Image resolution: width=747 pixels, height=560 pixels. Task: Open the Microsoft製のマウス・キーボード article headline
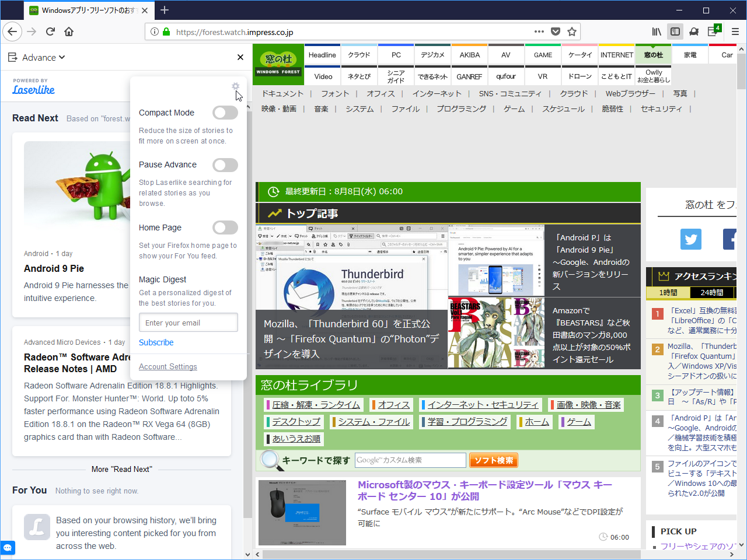(x=485, y=491)
